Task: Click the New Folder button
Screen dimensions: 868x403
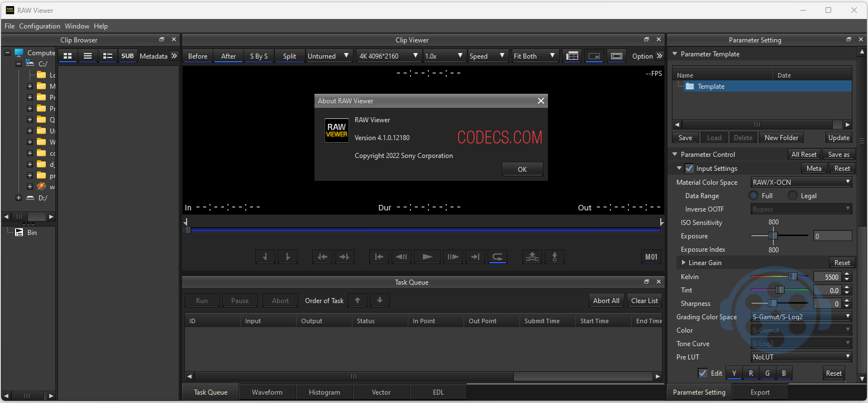Action: click(x=782, y=137)
